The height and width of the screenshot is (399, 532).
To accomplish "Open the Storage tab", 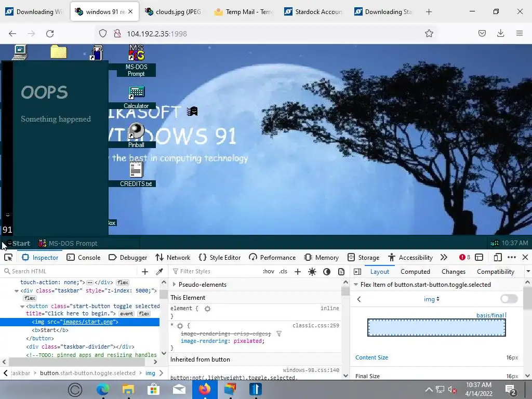I will click(x=363, y=258).
